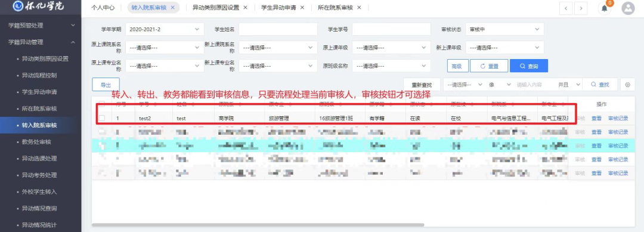Open 异动类别原因设置 in the sidebar
Image resolution: width=644 pixels, height=232 pixels.
click(45, 58)
